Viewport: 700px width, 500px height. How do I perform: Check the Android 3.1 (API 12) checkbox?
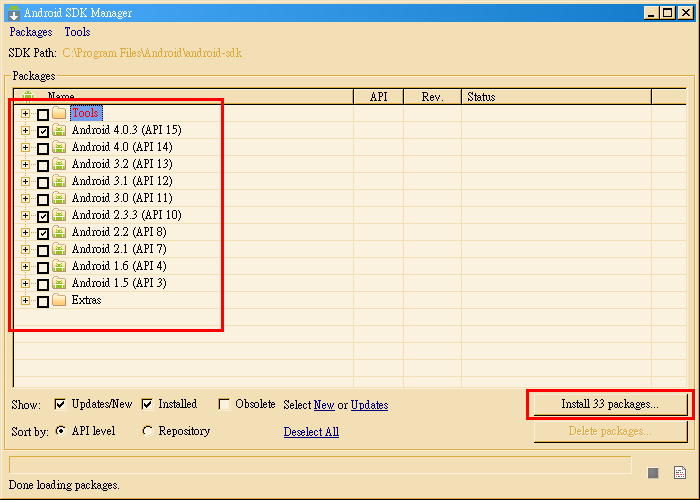point(43,183)
